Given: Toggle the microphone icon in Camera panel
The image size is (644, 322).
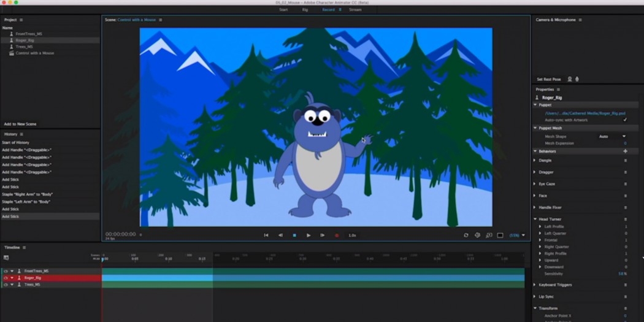Looking at the screenshot, I should pos(577,79).
